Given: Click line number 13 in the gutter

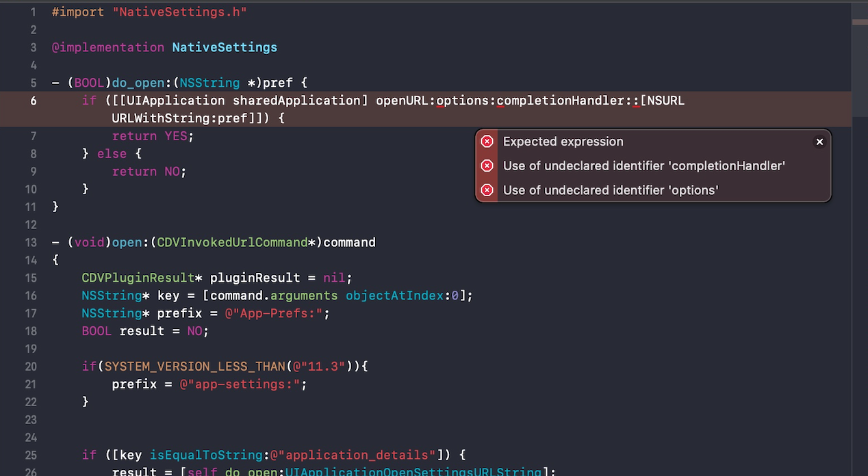Looking at the screenshot, I should (30, 242).
